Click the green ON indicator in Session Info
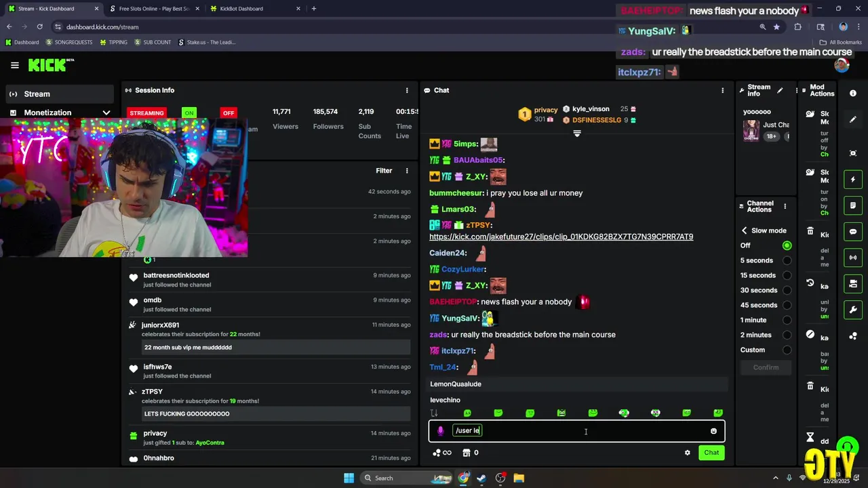The width and height of the screenshot is (868, 488). 189,113
